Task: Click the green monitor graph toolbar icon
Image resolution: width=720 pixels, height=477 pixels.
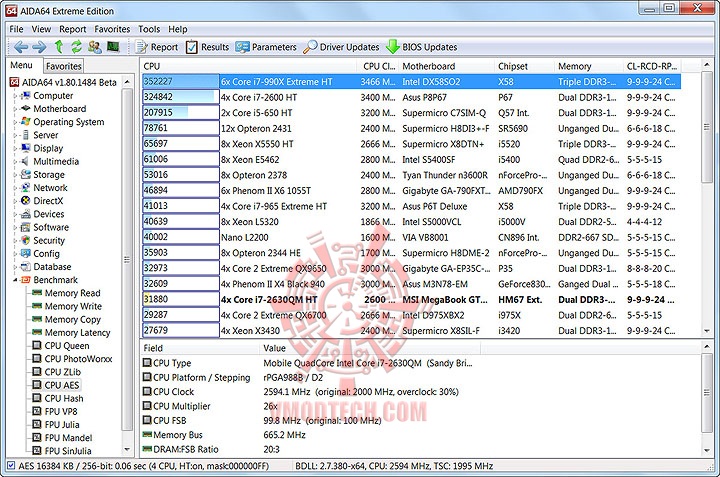Action: pos(113,46)
